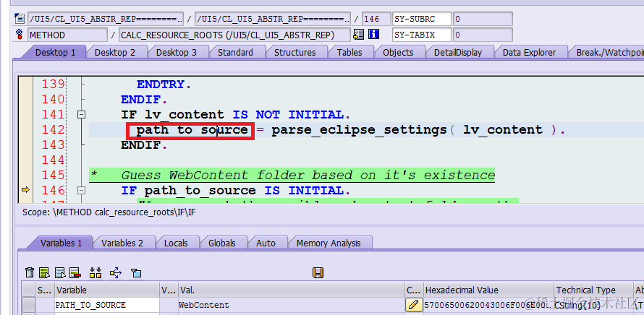
Task: Open the DetailDisplay tab
Action: click(x=458, y=53)
